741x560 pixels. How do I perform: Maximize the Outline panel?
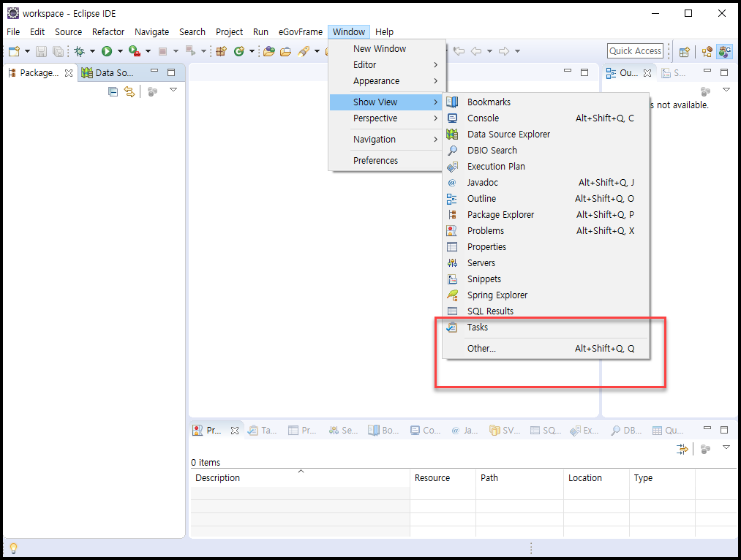point(724,72)
